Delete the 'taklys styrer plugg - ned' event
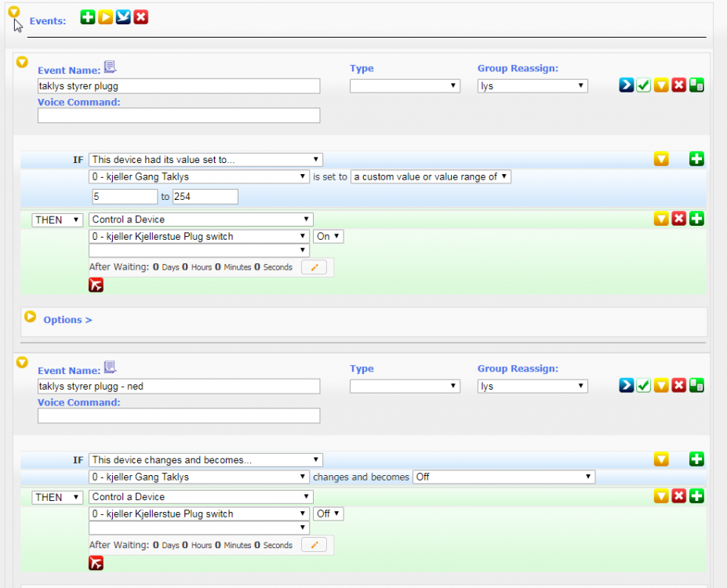 [678, 385]
